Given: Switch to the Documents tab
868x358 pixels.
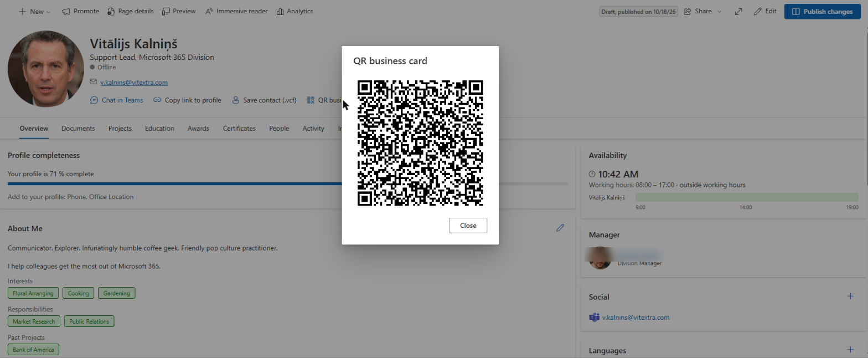Looking at the screenshot, I should coord(78,128).
